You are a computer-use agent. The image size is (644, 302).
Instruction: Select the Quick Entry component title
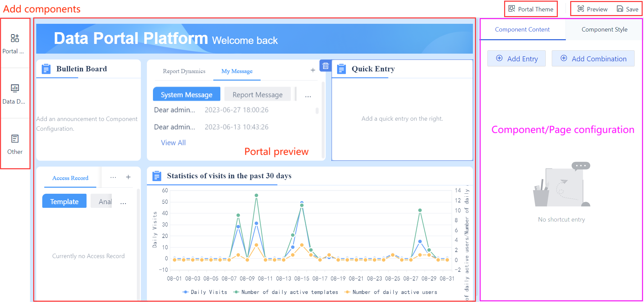373,69
